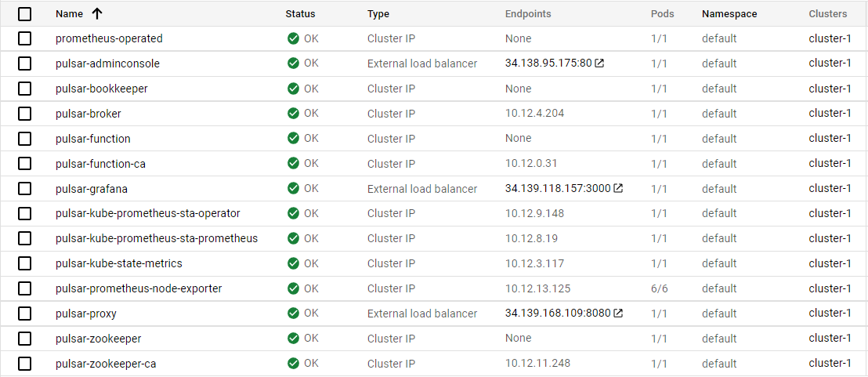Open the pulsar-zookeeper service name link
Screen dimensions: 868x377
click(98, 339)
